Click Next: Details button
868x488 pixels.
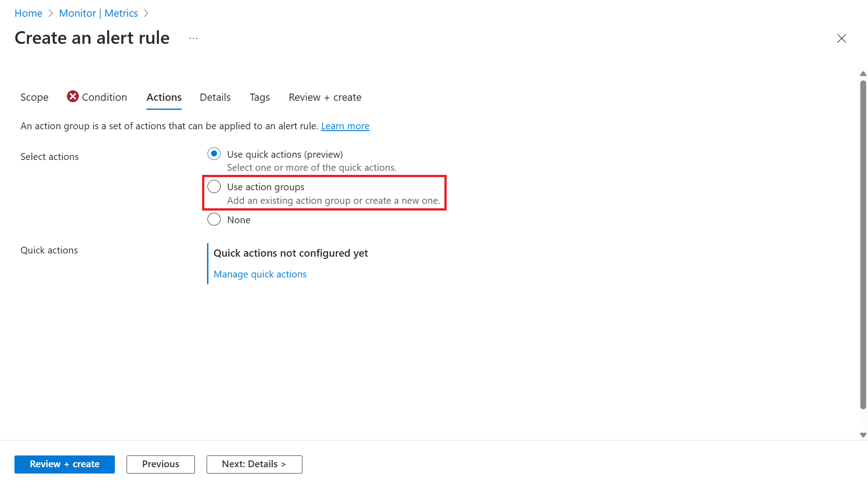pyautogui.click(x=254, y=464)
